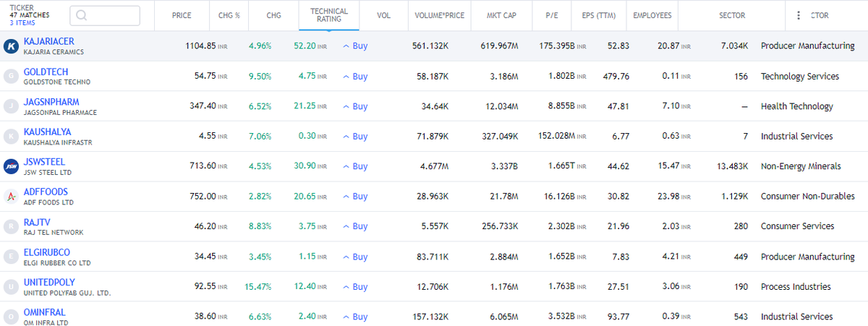This screenshot has height=326, width=868.
Task: Sort by the EMPLOYEES column header
Action: [652, 15]
